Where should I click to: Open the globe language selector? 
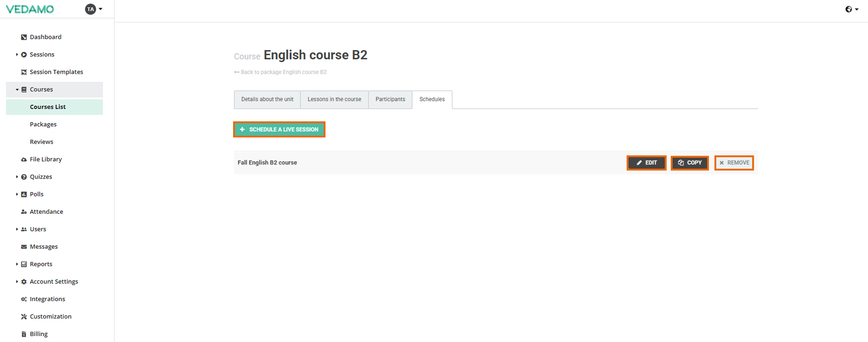tap(849, 9)
